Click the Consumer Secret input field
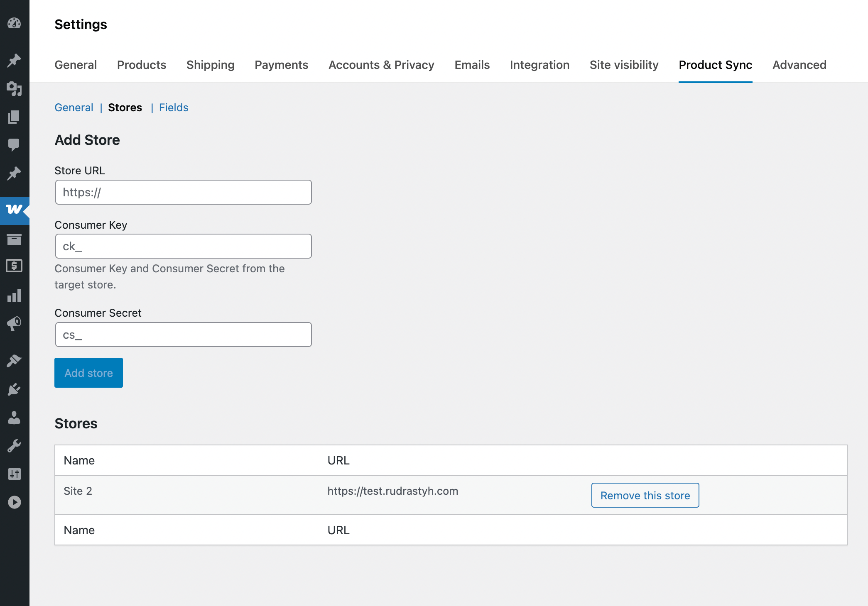 point(183,334)
